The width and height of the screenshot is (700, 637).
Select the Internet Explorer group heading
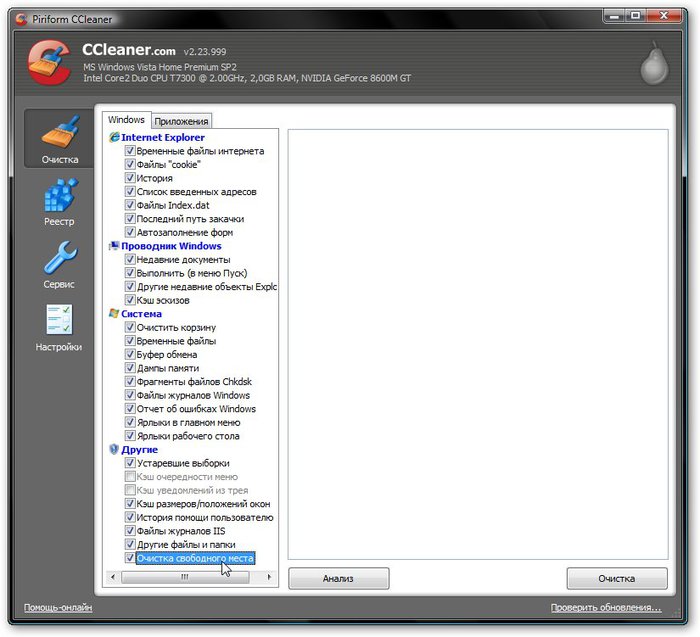(x=162, y=137)
